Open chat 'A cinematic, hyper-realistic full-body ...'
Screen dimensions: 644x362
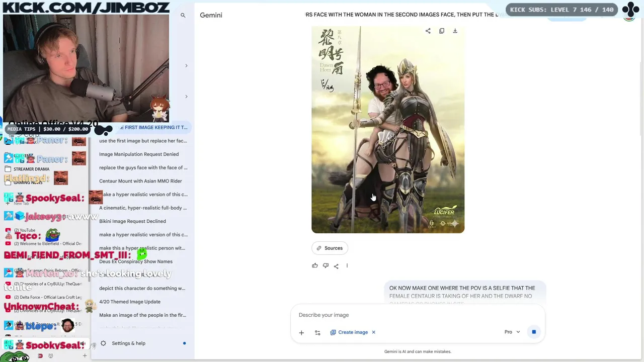coord(143,208)
